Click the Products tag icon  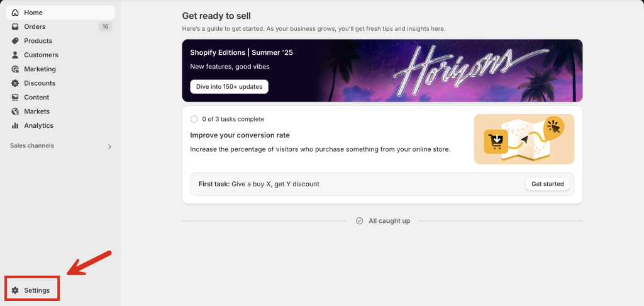coord(15,41)
